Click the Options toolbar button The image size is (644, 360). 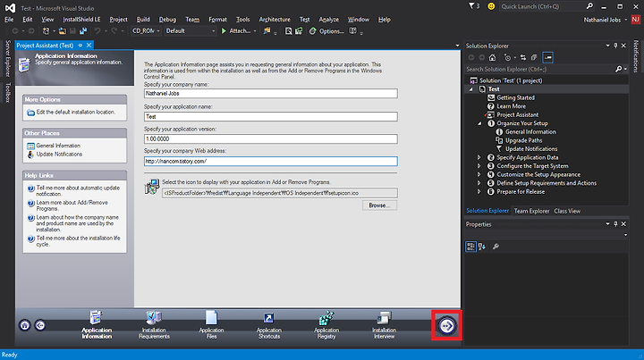tap(326, 30)
